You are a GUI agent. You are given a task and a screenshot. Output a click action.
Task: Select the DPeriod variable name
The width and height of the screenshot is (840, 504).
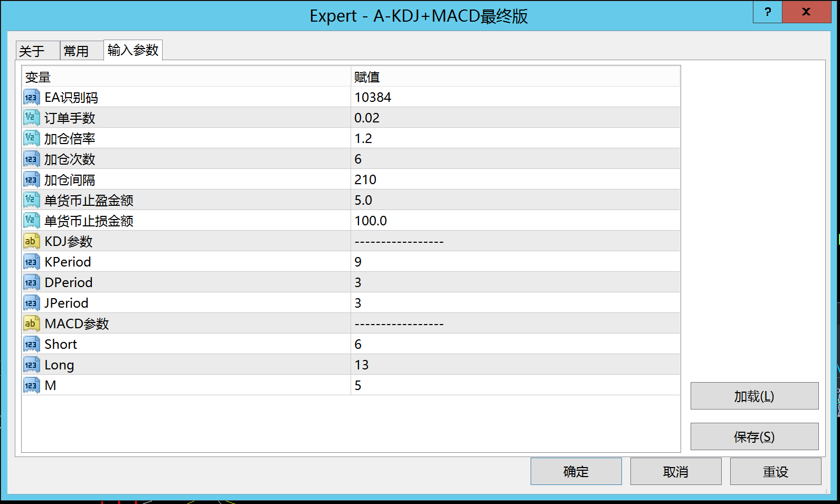(x=69, y=282)
